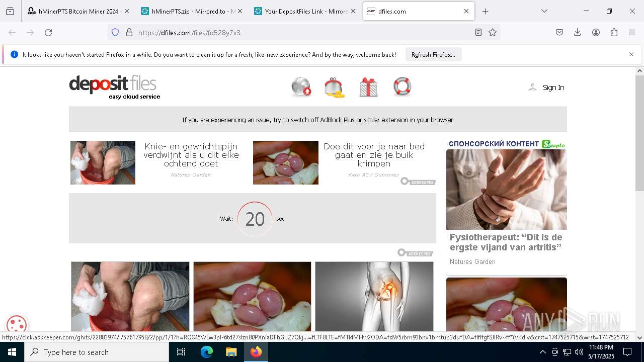Viewport: 644px width, 362px height.
Task: Close the dfiles.com tab
Action: [466, 11]
